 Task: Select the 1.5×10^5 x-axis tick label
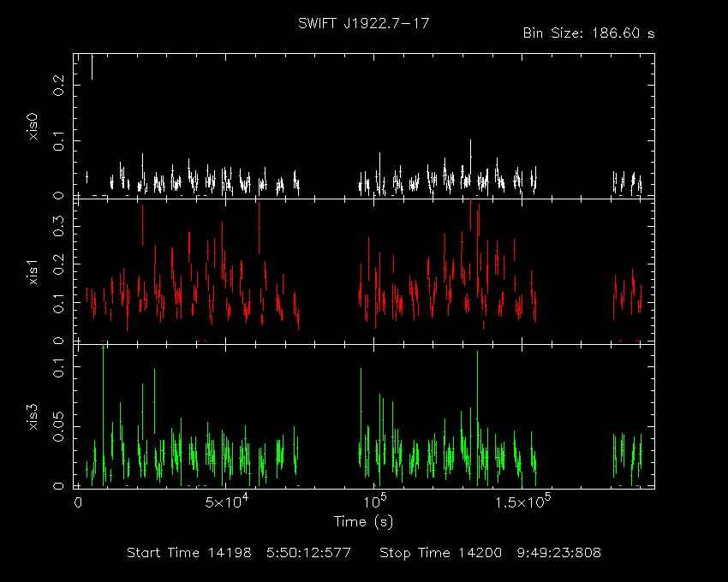(x=522, y=502)
